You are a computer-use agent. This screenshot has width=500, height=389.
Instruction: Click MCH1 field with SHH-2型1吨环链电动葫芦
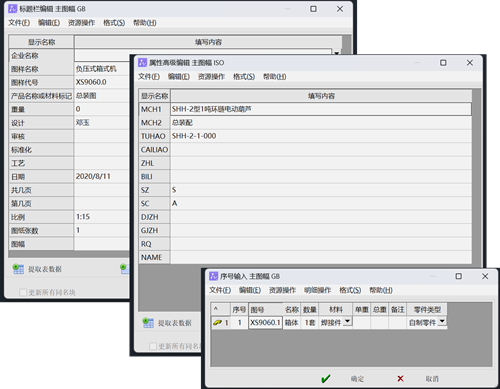321,109
